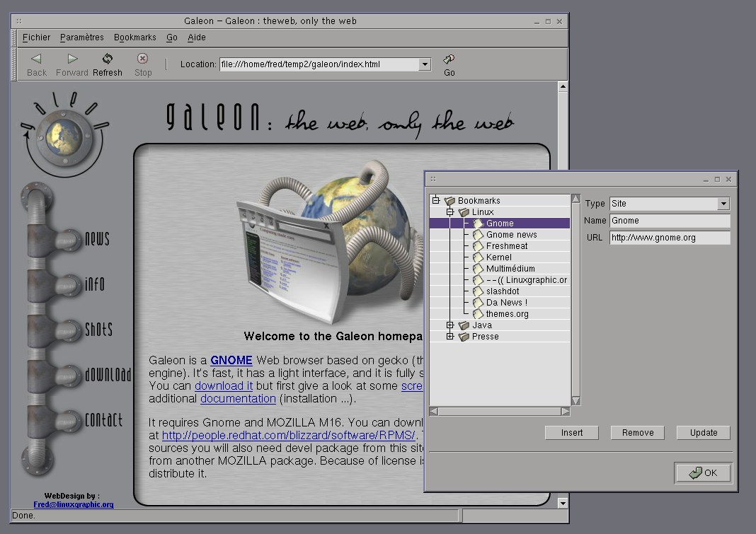Open the Bookmarks menu
This screenshot has width=756, height=534.
(x=134, y=37)
